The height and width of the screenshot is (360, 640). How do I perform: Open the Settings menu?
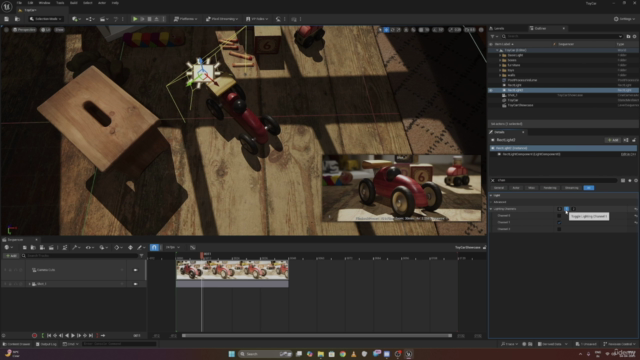pyautogui.click(x=624, y=19)
